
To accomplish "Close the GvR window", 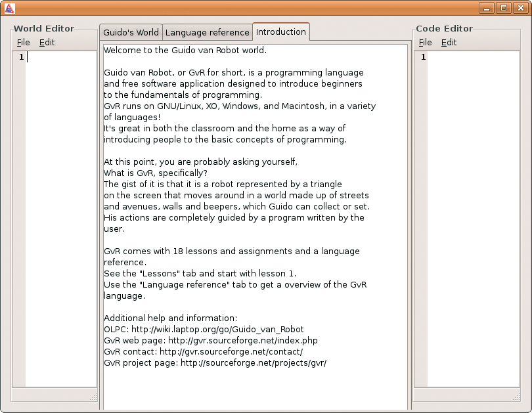I will coord(521,8).
